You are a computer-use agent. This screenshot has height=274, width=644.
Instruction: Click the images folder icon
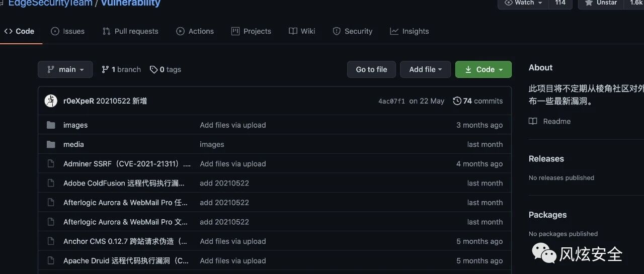point(51,125)
